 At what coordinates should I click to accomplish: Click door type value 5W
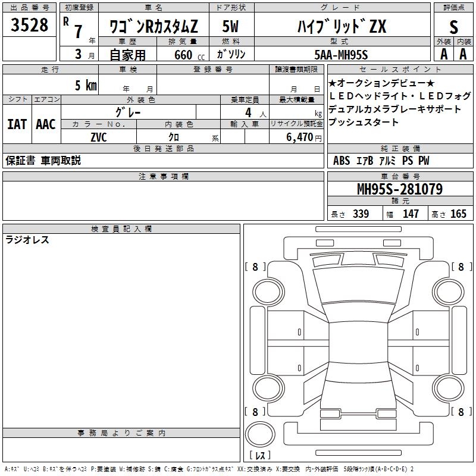[x=231, y=26]
